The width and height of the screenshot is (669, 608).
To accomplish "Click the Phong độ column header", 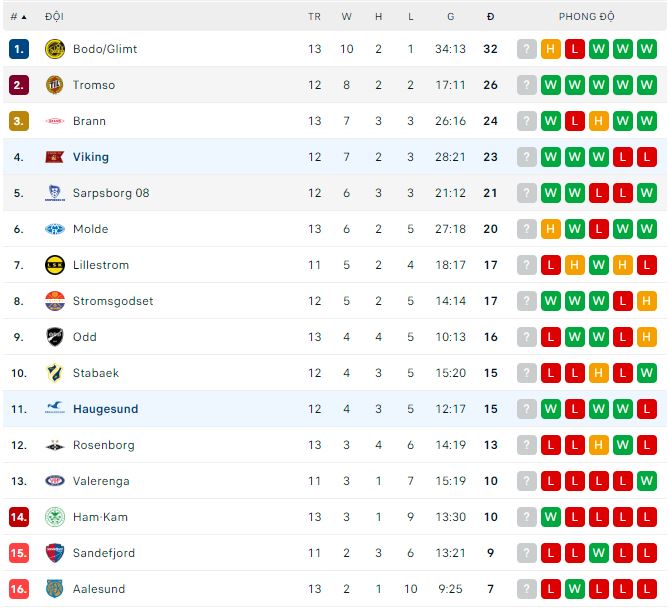I will [586, 17].
